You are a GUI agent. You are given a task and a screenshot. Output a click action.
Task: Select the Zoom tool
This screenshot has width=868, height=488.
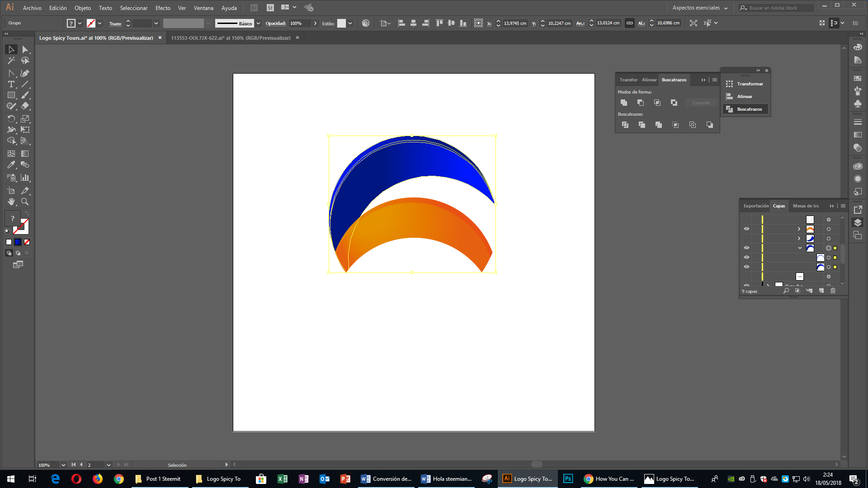(25, 202)
